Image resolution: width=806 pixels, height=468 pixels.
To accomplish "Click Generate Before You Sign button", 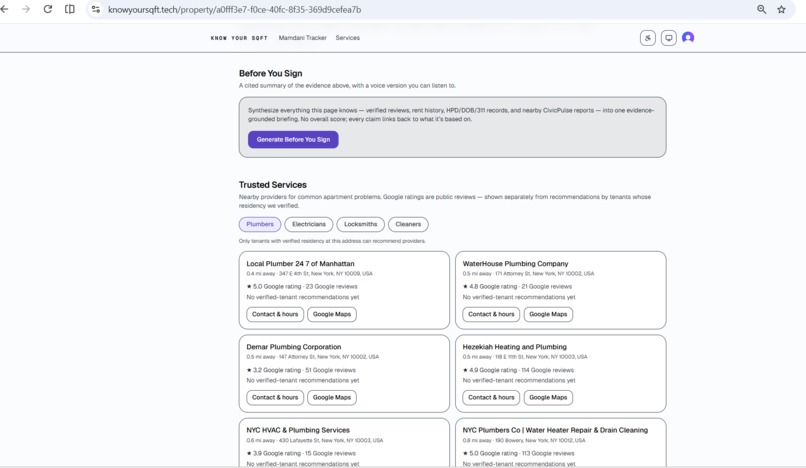I will [x=293, y=139].
